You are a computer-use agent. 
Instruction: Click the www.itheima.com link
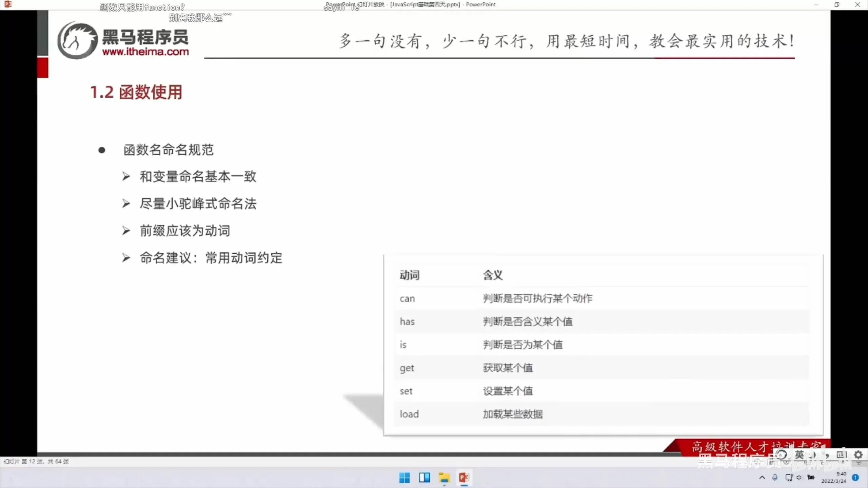click(x=145, y=52)
